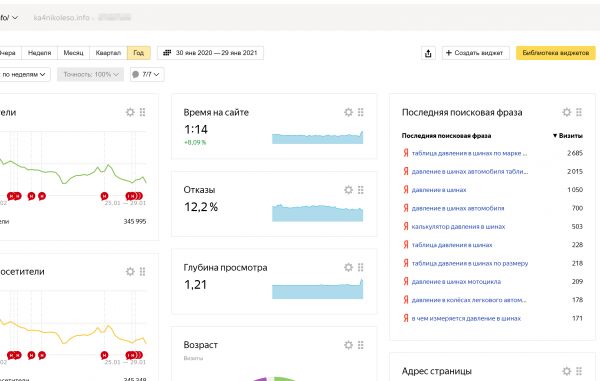The image size is (600, 381).
Task: Click drag handle of Адрес страницы widget
Action: (579, 371)
